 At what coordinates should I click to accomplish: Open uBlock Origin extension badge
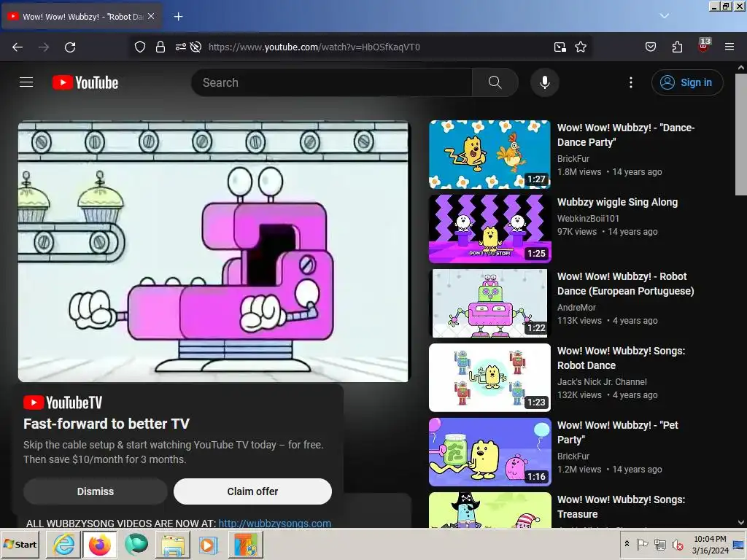[704, 45]
